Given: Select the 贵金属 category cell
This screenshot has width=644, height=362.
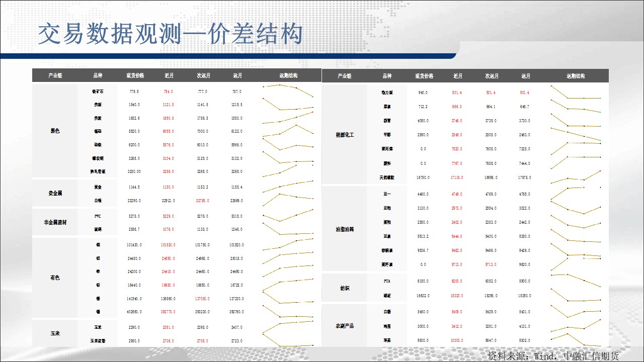Looking at the screenshot, I should (x=55, y=193).
